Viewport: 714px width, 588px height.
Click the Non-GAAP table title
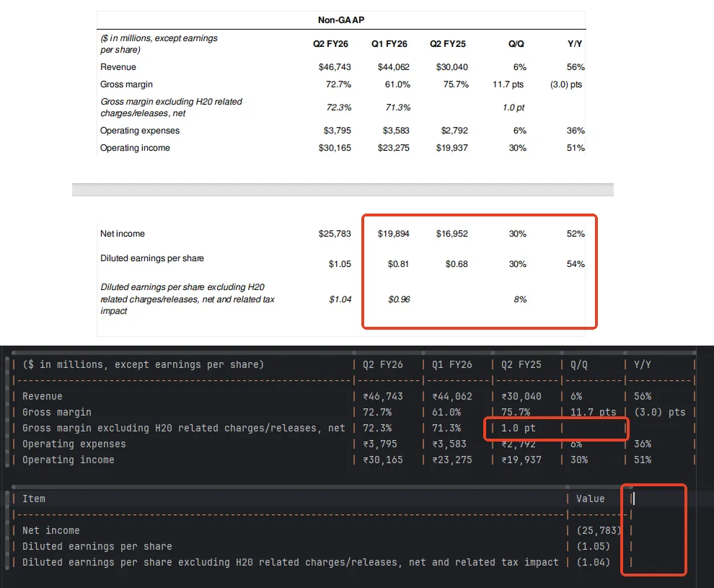click(x=340, y=19)
